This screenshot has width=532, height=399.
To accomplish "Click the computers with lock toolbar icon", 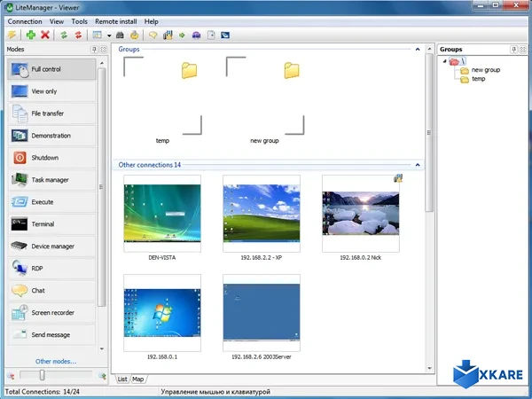I will point(168,35).
